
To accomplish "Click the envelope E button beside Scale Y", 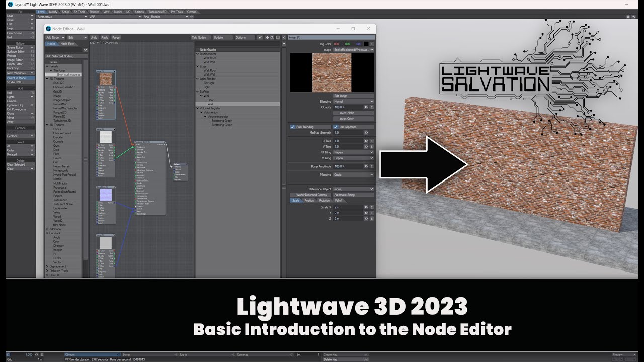I will click(372, 213).
